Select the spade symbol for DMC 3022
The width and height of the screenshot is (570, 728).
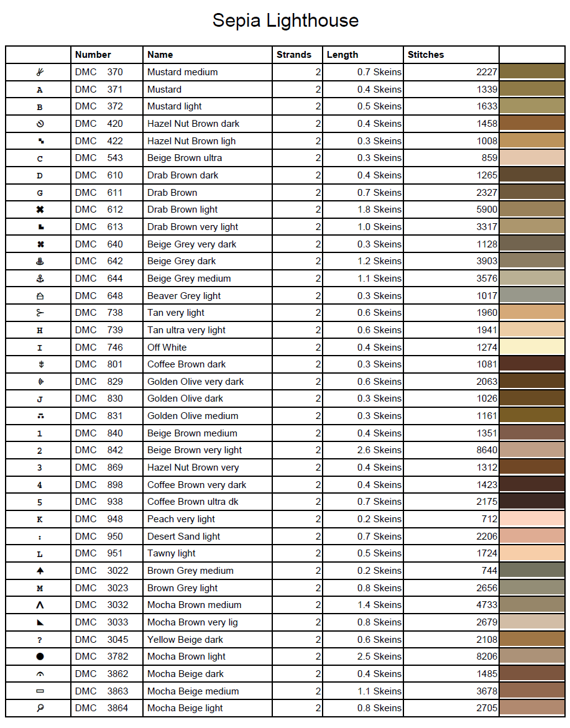(x=40, y=571)
